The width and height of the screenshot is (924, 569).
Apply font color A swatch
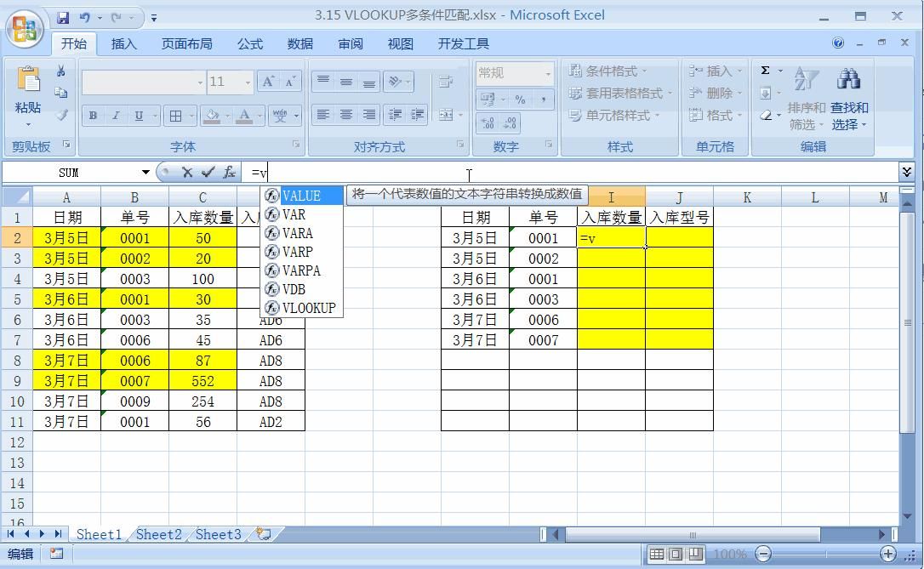coord(244,116)
